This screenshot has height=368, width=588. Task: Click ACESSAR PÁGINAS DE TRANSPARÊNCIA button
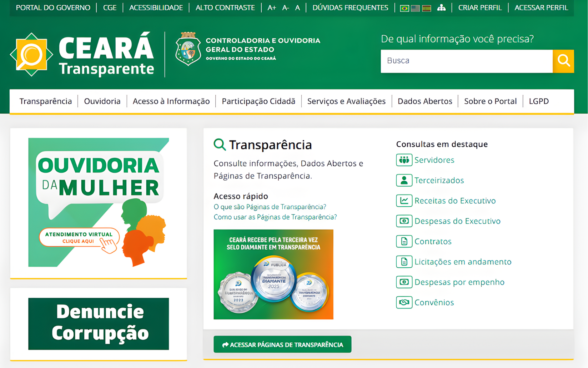[282, 344]
